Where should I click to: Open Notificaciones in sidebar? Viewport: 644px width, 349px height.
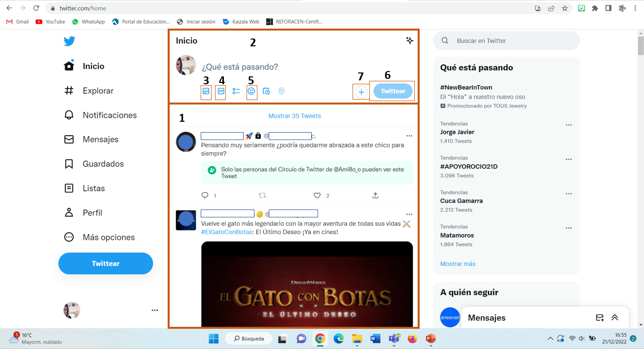point(101,115)
